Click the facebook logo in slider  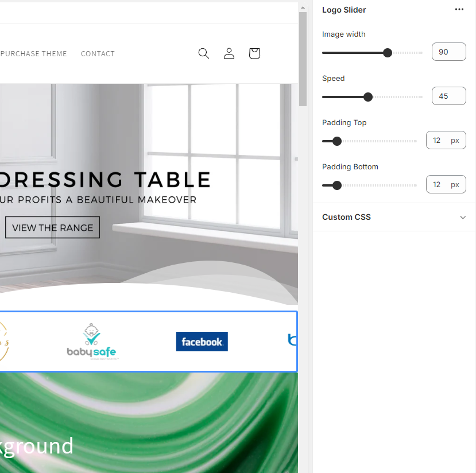[202, 342]
